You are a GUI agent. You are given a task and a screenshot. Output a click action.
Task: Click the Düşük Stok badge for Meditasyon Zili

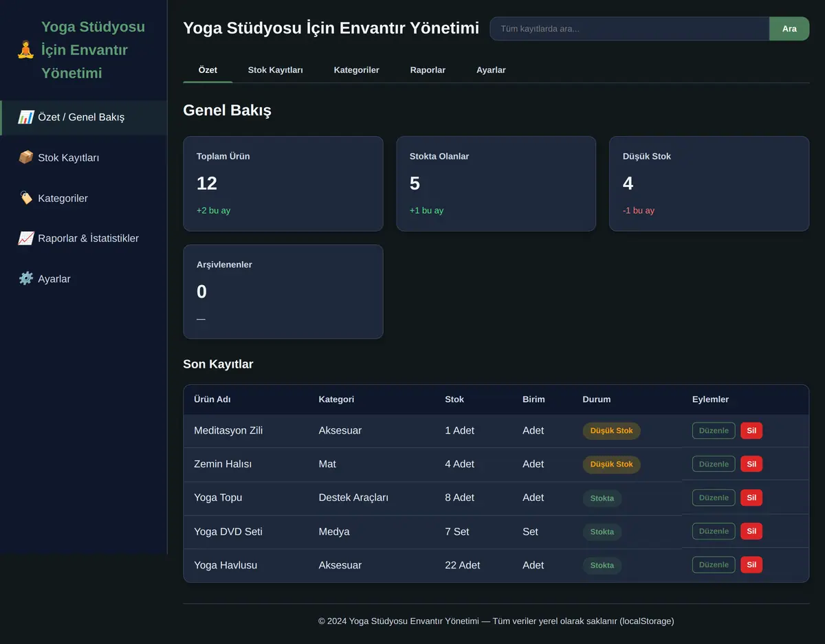611,431
